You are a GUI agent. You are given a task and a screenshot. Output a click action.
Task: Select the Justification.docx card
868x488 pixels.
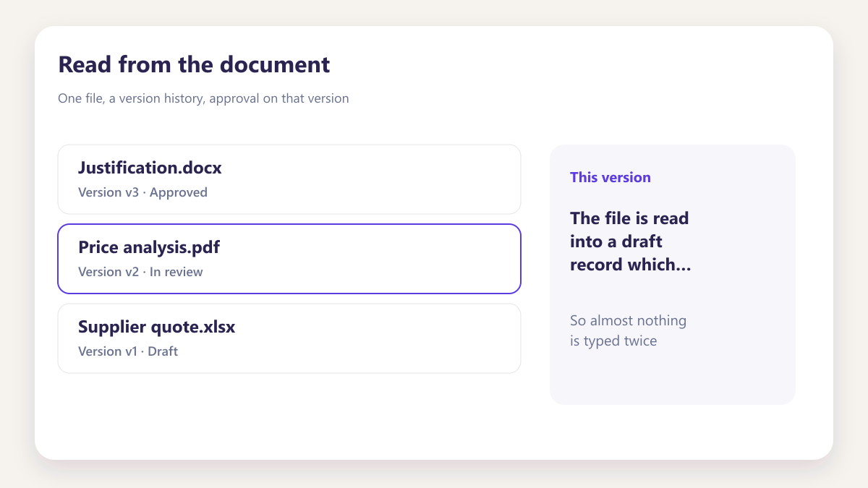pyautogui.click(x=289, y=179)
